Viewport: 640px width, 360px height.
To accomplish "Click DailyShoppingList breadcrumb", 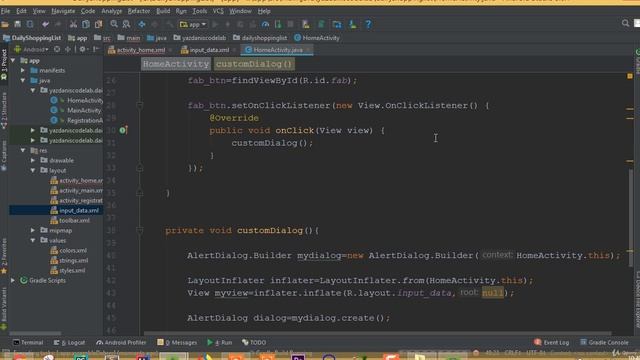I will point(32,38).
